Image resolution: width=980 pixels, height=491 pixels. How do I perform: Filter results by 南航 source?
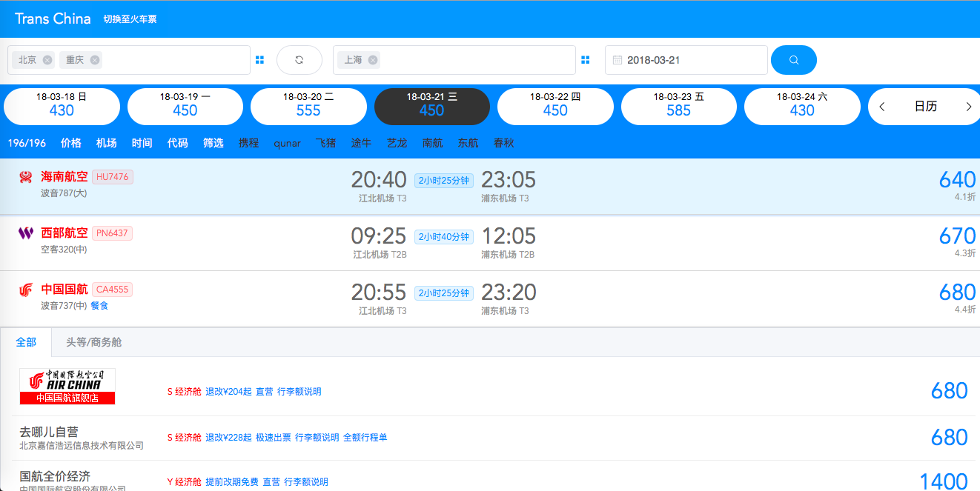click(x=433, y=143)
